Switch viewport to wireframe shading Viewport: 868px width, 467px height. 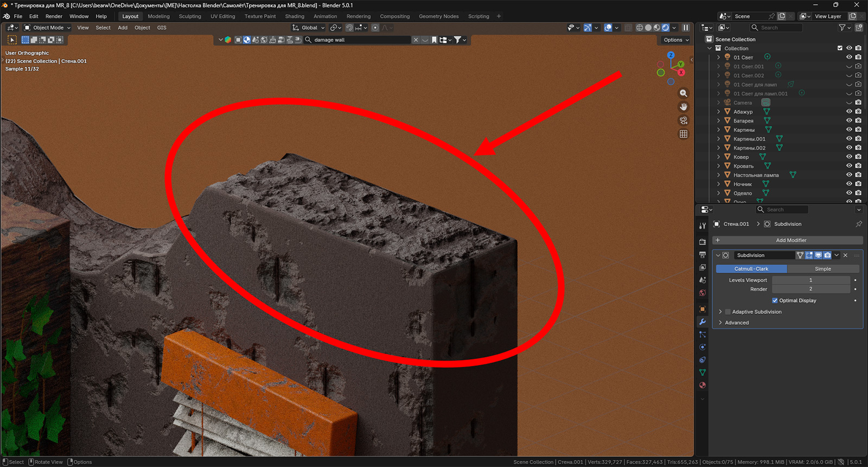click(640, 28)
